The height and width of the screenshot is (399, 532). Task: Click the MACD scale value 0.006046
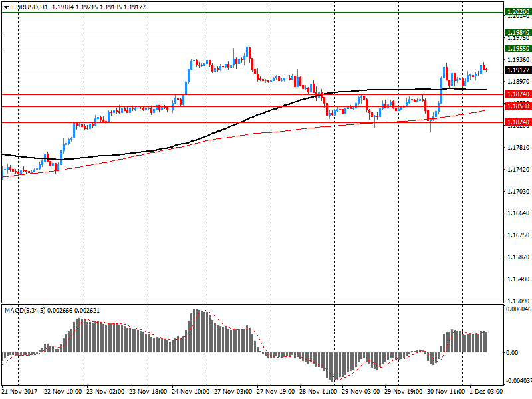click(519, 309)
